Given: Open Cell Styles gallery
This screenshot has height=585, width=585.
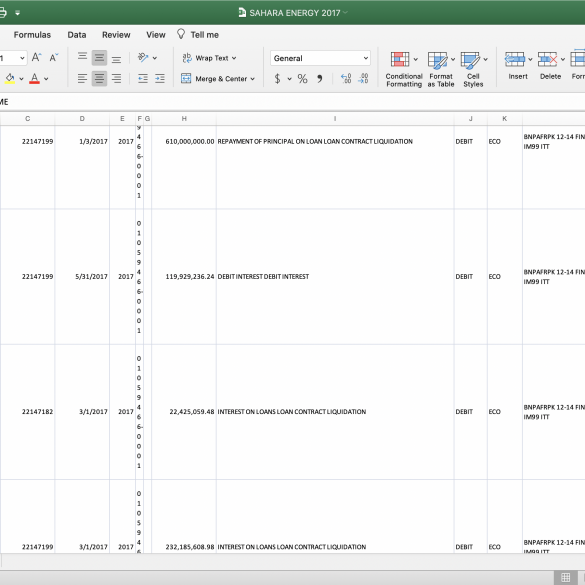Looking at the screenshot, I should tap(473, 70).
